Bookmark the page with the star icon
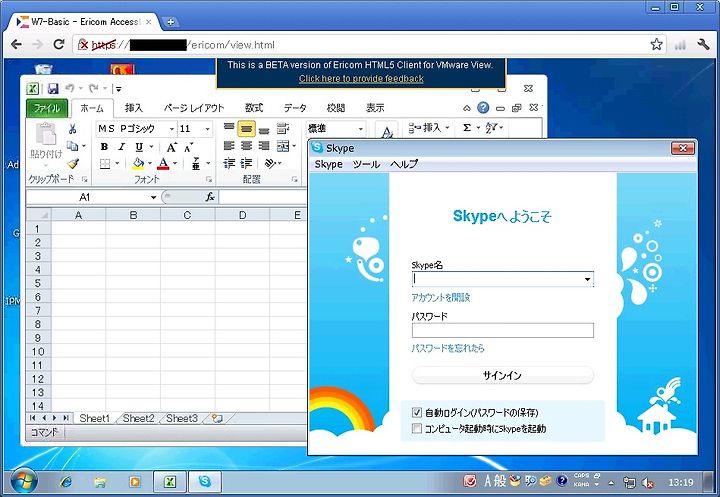The height and width of the screenshot is (497, 720). point(657,45)
